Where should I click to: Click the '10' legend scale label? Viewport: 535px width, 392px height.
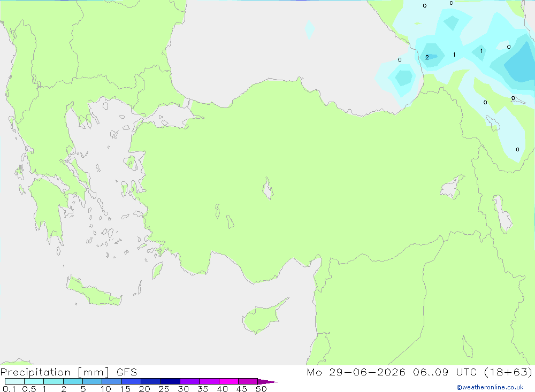click(106, 389)
